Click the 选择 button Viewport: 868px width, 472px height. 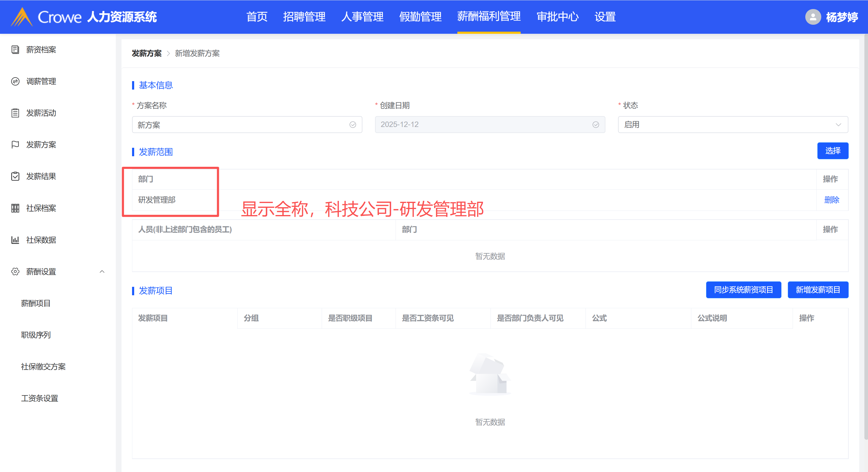pyautogui.click(x=832, y=151)
